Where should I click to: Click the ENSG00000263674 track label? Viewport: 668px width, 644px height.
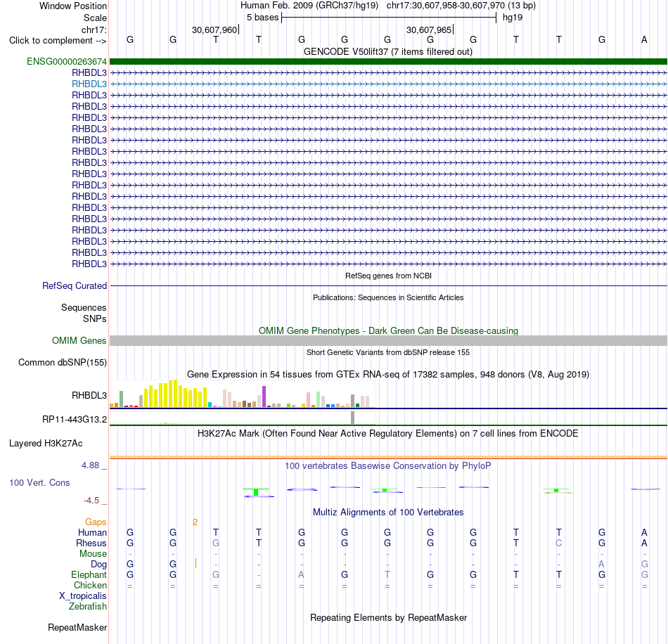67,61
